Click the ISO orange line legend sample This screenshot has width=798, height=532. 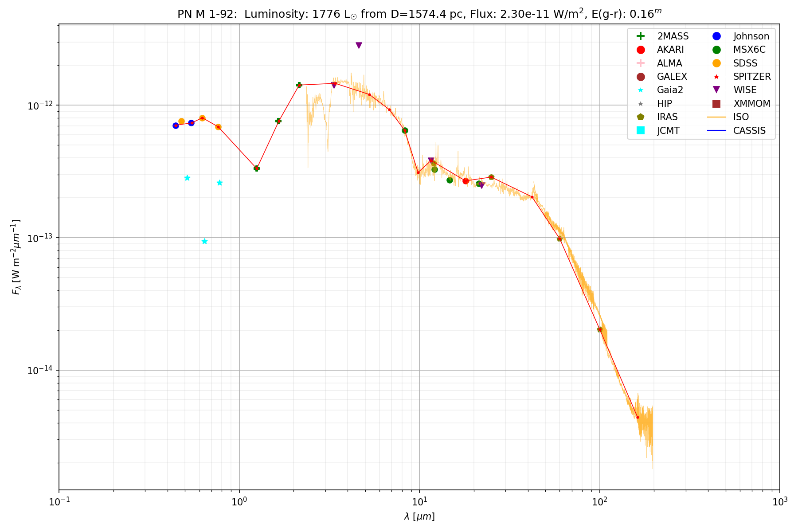716,117
